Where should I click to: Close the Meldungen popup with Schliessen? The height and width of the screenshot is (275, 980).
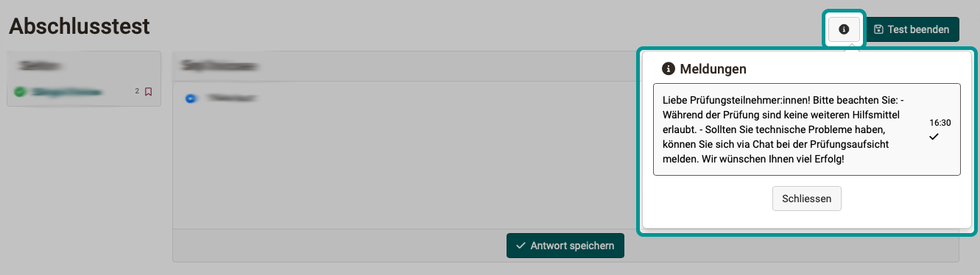tap(807, 199)
